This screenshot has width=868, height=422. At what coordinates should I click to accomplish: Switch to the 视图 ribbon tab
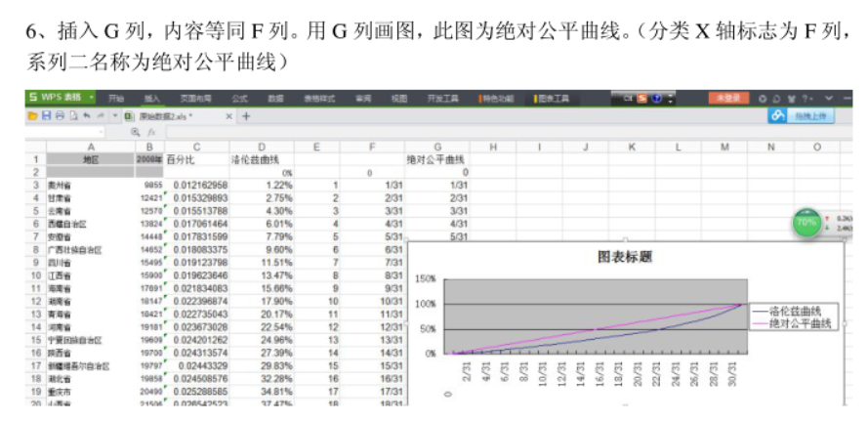pos(399,99)
